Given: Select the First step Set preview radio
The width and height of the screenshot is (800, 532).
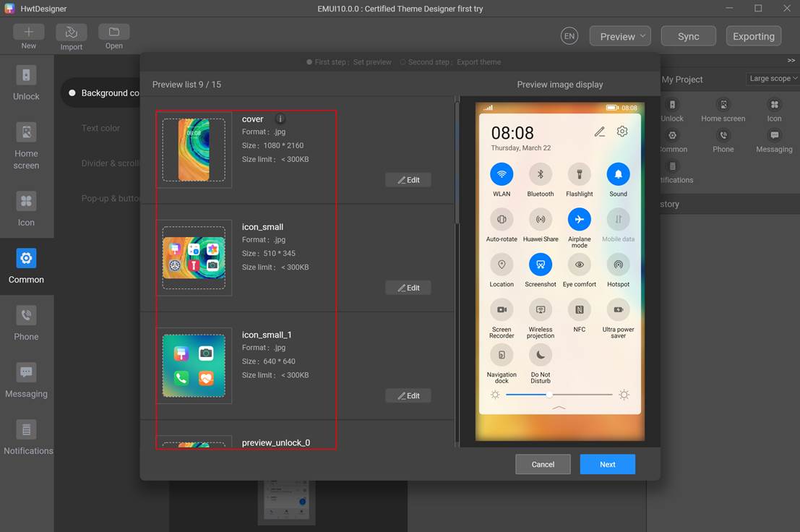Looking at the screenshot, I should (310, 62).
